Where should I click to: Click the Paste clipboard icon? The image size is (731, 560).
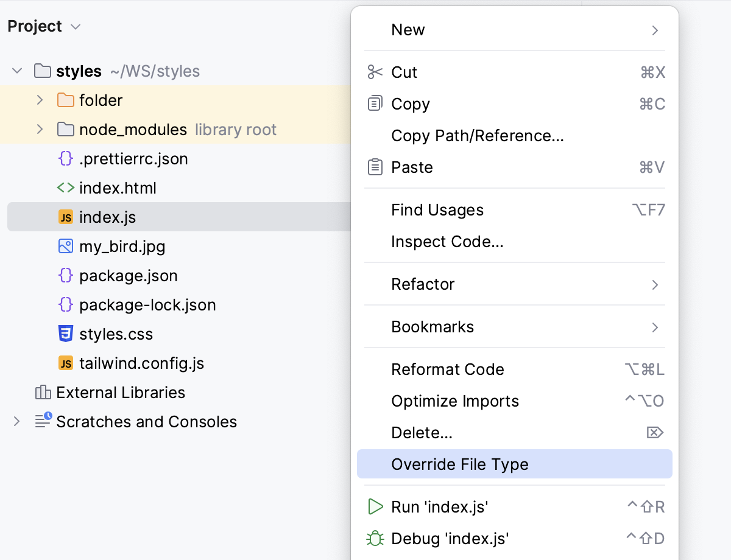coord(376,167)
